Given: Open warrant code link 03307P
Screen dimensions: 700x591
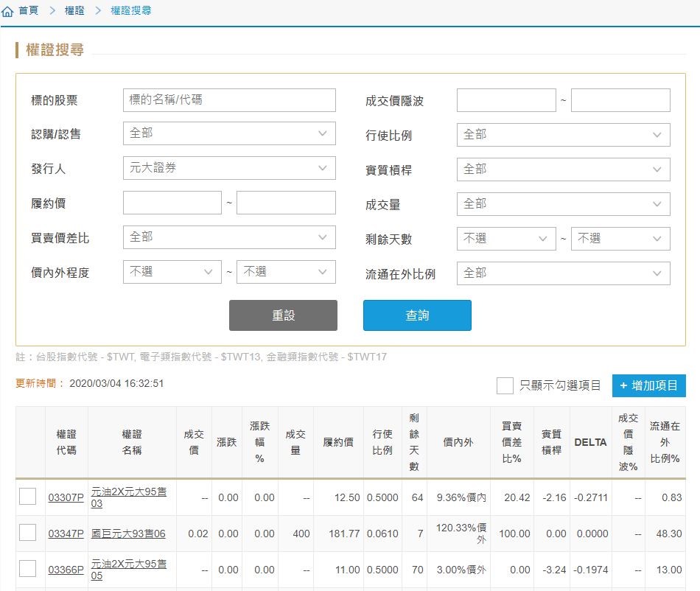Looking at the screenshot, I should (x=66, y=497).
